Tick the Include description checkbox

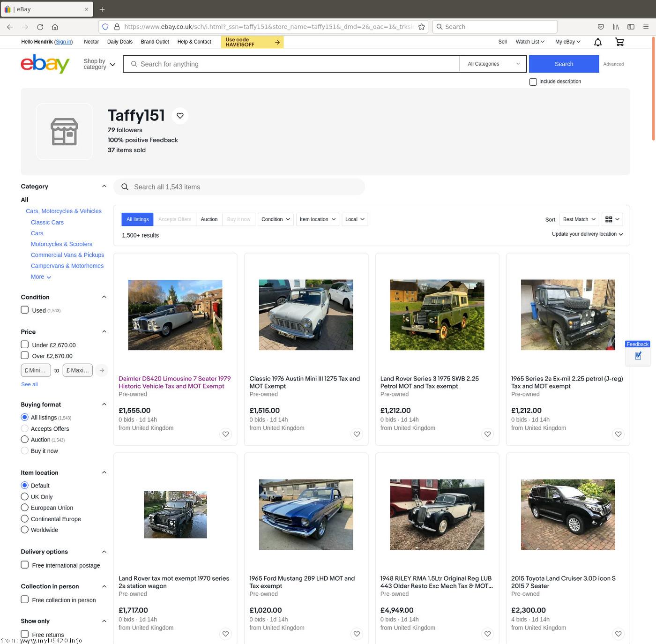click(x=533, y=82)
